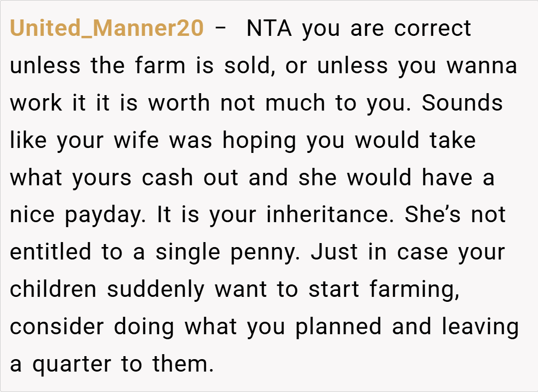The height and width of the screenshot is (392, 538).
Task: Click the word "worth" in the comment
Action: pyautogui.click(x=179, y=103)
